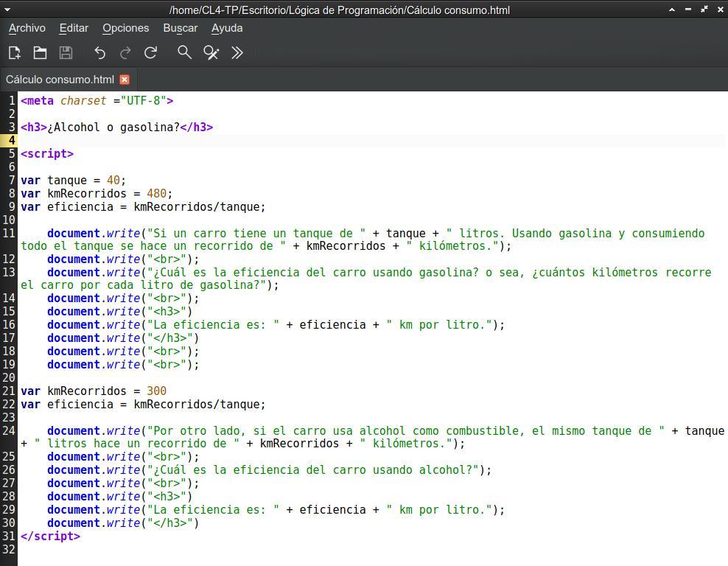Expand the toolbar overflow double chevron
Screen dimensions: 728x566
click(x=237, y=52)
